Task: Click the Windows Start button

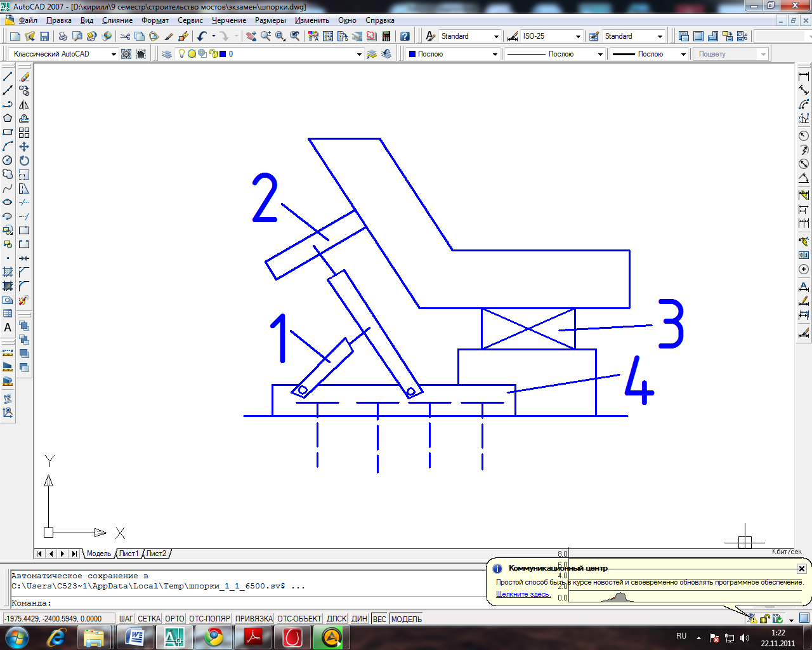Action: click(x=16, y=637)
